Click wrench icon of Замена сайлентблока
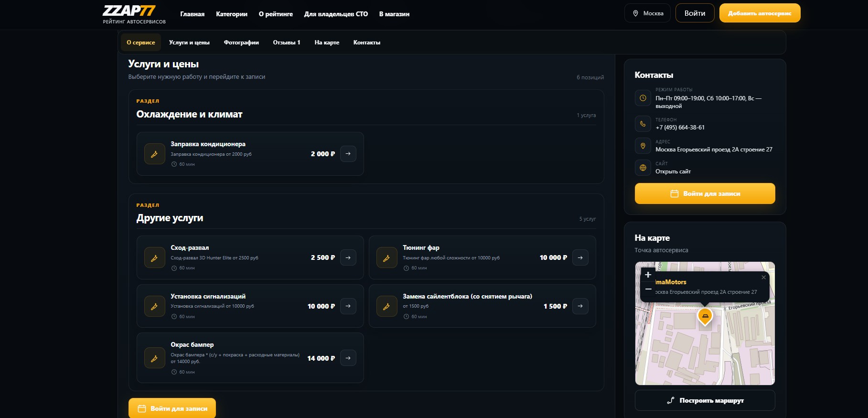The image size is (868, 418). pos(387,306)
